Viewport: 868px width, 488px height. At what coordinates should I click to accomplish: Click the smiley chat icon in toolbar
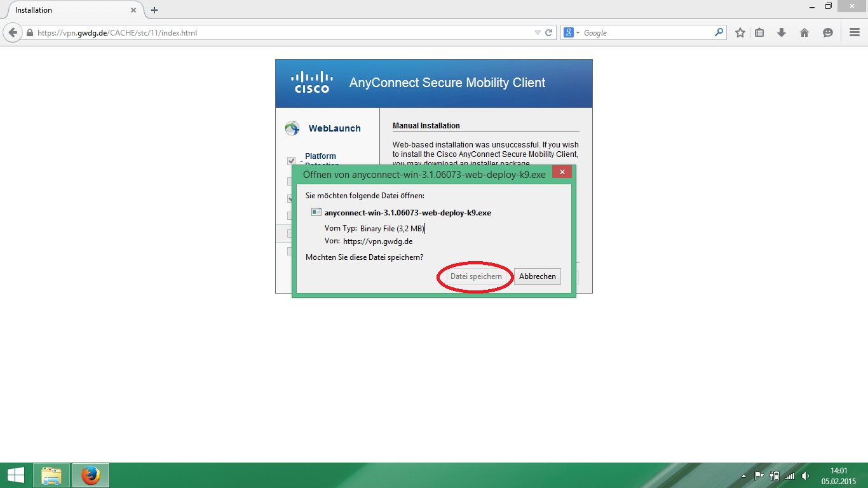(x=827, y=32)
